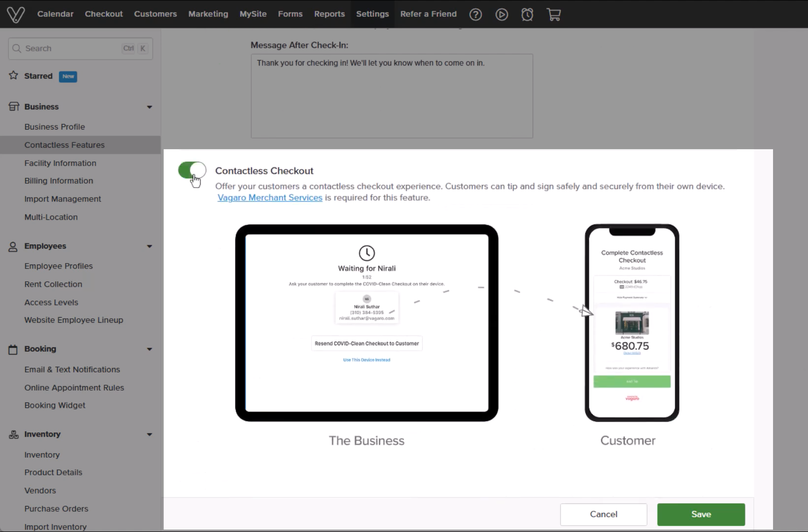
Task: Follow the Vagaro Merchant Services link
Action: coord(269,198)
